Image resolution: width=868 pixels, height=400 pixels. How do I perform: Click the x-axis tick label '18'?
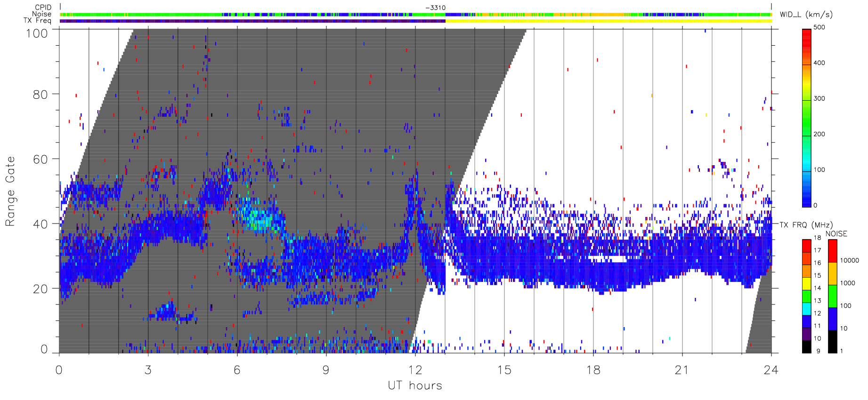[x=593, y=370]
